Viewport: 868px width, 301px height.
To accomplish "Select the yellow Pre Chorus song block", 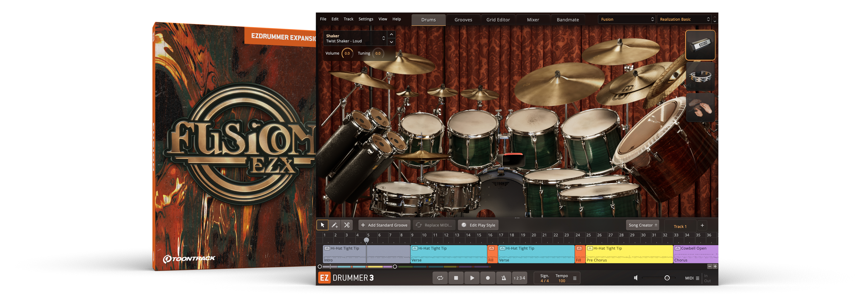I will 629,254.
